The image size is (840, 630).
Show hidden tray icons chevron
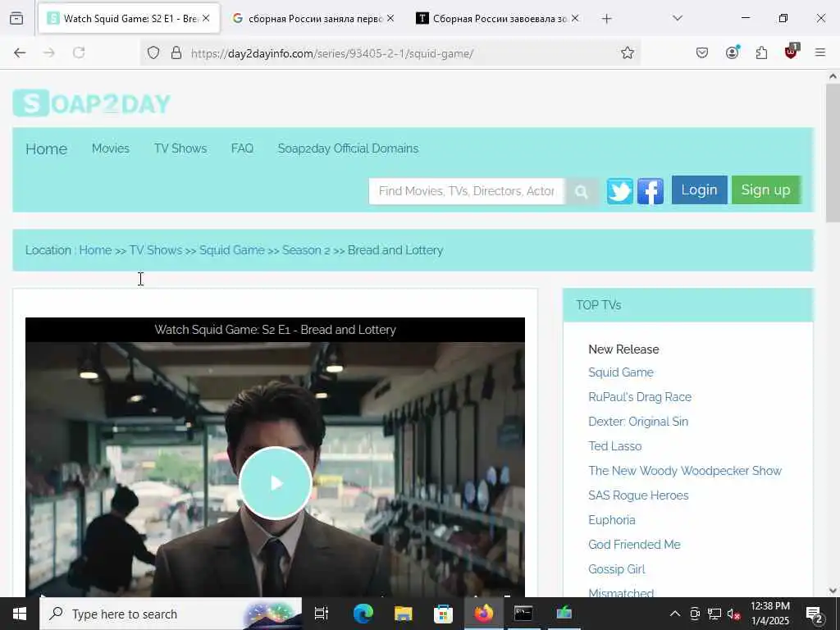pyautogui.click(x=675, y=614)
